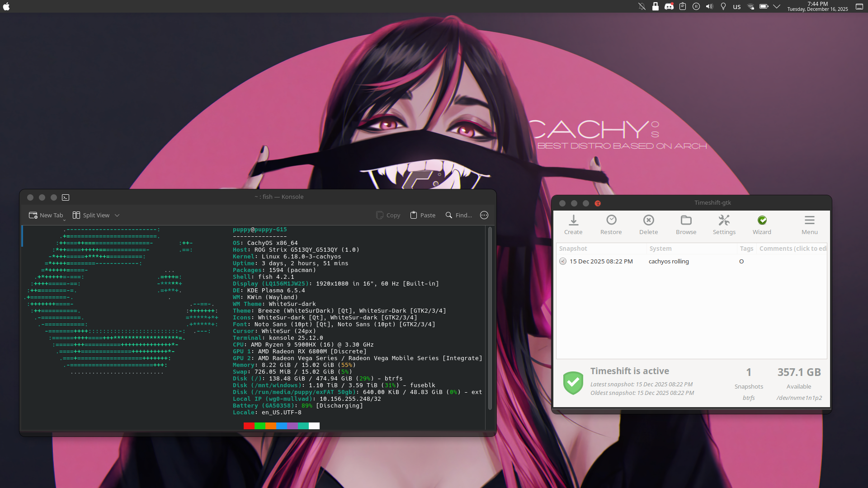The height and width of the screenshot is (488, 868).
Task: Open the Discord tray icon
Action: pyautogui.click(x=669, y=6)
